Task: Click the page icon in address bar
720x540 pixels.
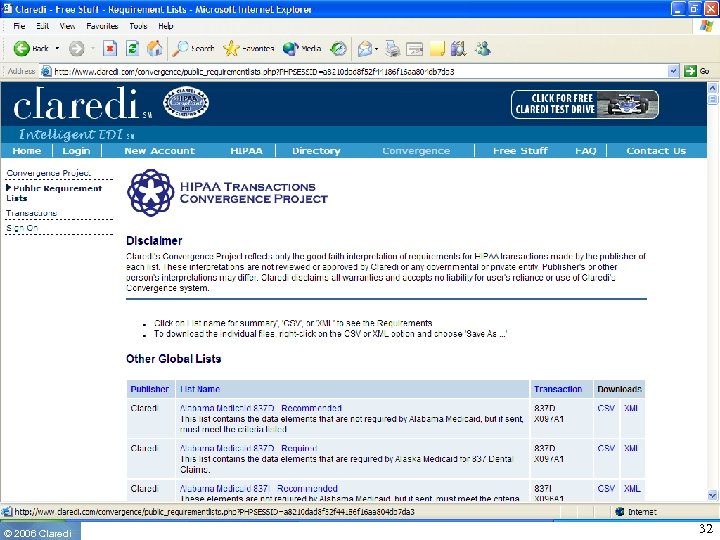Action: tap(46, 71)
